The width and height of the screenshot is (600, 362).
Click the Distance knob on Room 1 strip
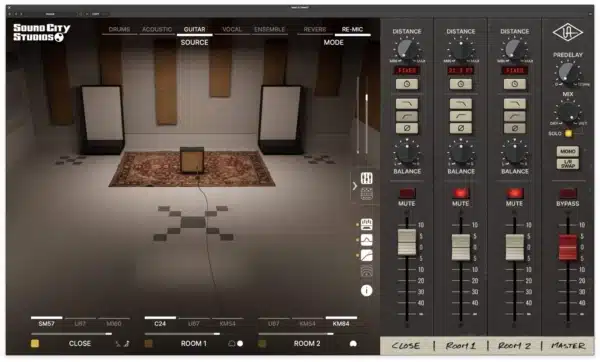461,49
